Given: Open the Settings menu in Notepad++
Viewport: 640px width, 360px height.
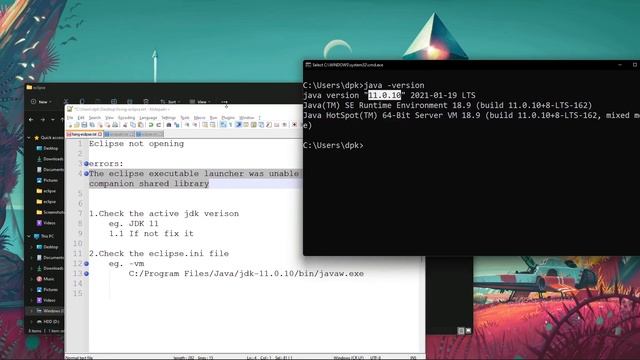Looking at the screenshot, I should [169, 118].
